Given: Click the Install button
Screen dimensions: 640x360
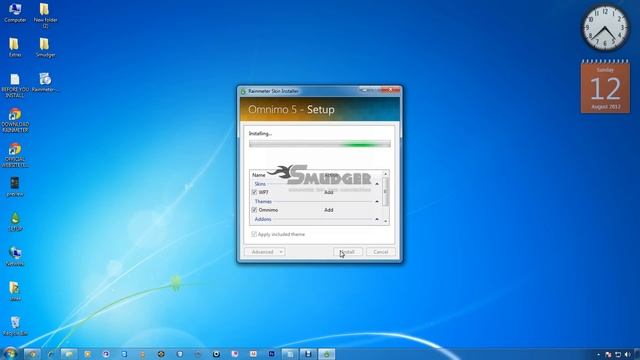Looking at the screenshot, I should tap(348, 252).
